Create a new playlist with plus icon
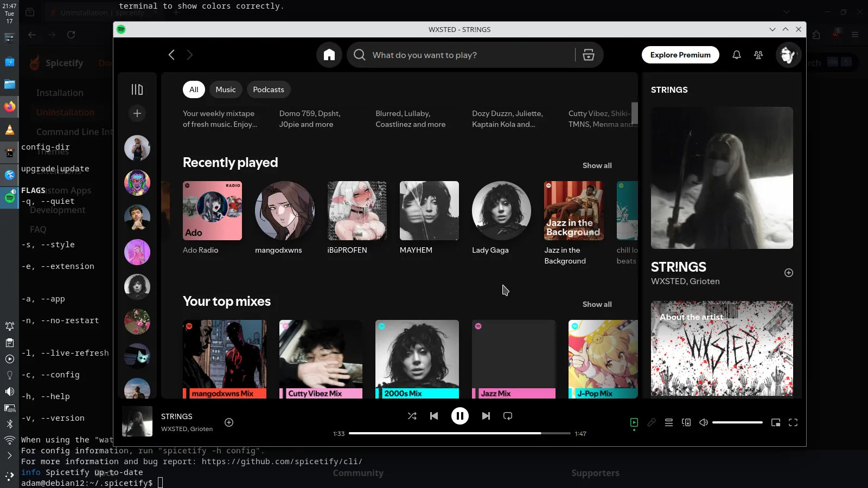Viewport: 868px width, 488px height. pyautogui.click(x=137, y=113)
